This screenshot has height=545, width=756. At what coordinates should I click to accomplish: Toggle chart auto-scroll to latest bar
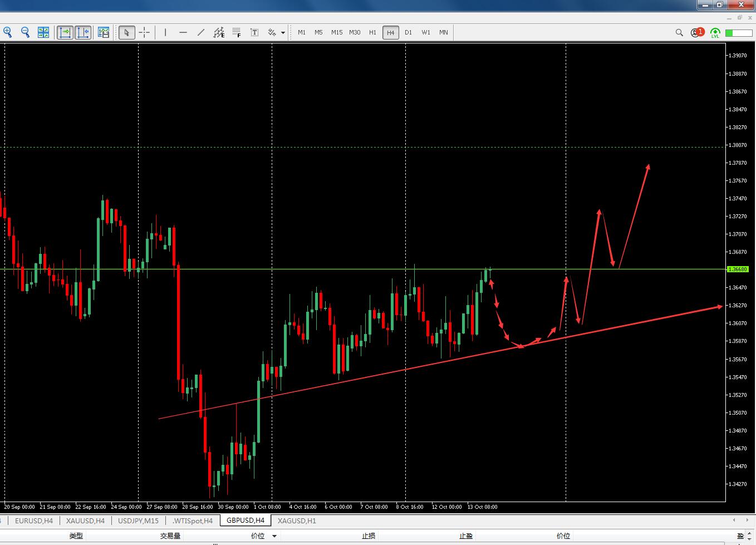pos(65,32)
